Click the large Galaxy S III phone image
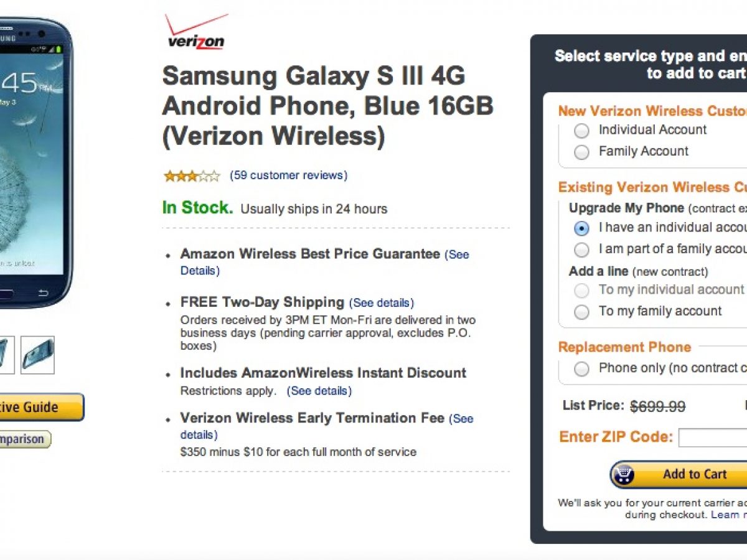Screen dimensions: 747x560 34,162
